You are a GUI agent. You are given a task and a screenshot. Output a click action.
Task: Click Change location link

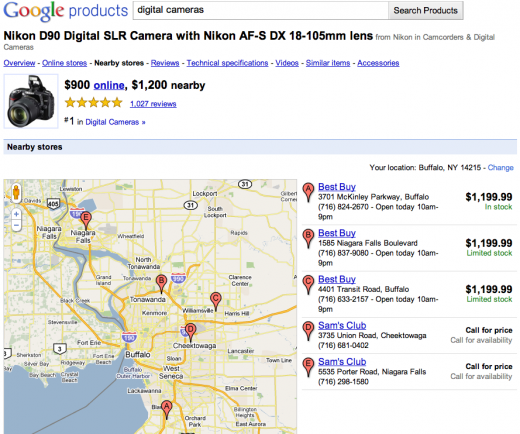(501, 168)
